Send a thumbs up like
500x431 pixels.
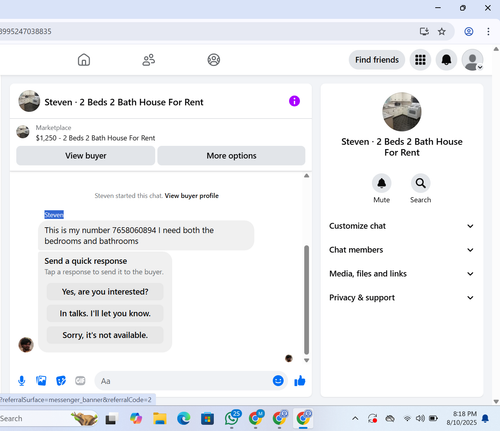tap(300, 381)
